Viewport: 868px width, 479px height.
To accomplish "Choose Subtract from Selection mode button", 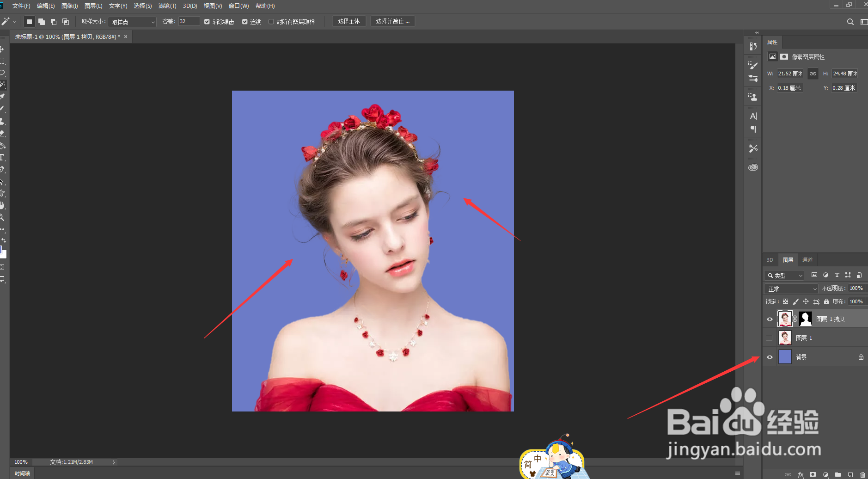I will (54, 22).
